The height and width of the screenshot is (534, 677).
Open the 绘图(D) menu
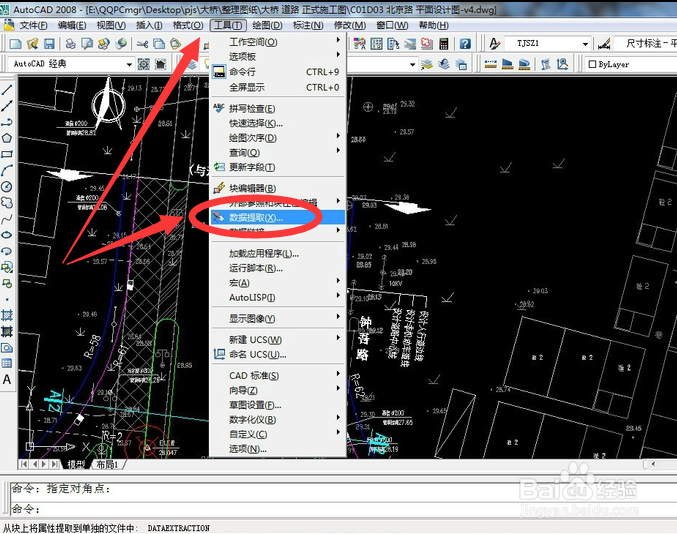tap(267, 25)
